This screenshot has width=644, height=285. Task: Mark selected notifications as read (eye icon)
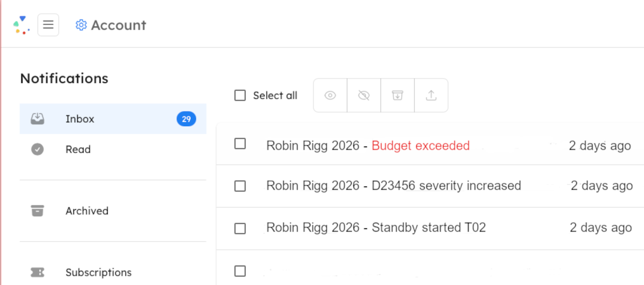(330, 96)
